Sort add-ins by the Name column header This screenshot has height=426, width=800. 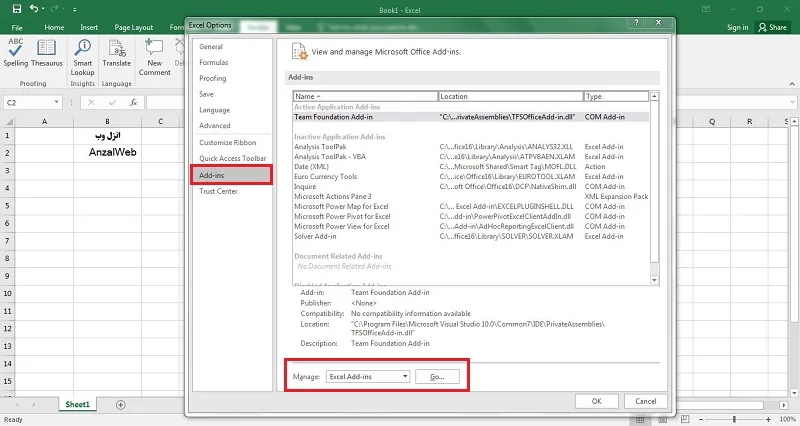(365, 96)
